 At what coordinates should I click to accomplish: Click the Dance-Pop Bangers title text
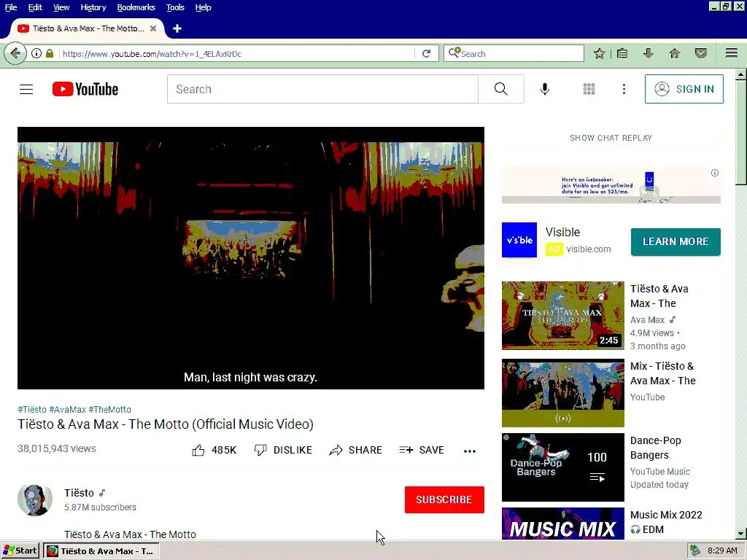656,448
